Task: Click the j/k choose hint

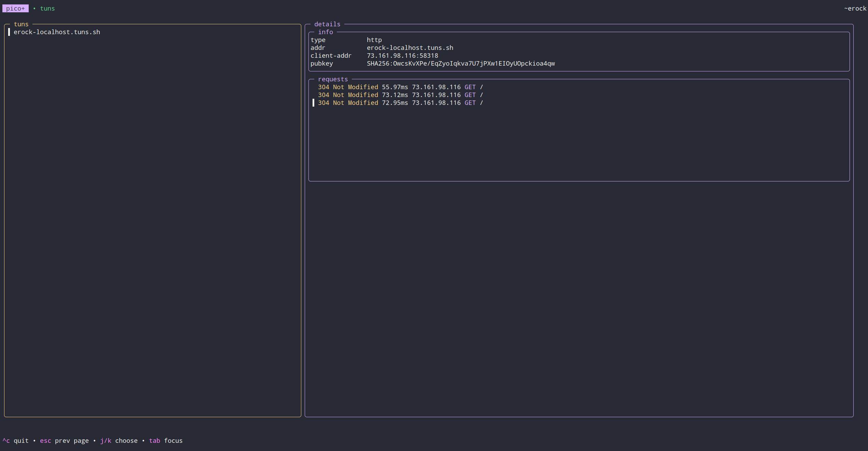Action: (x=119, y=441)
